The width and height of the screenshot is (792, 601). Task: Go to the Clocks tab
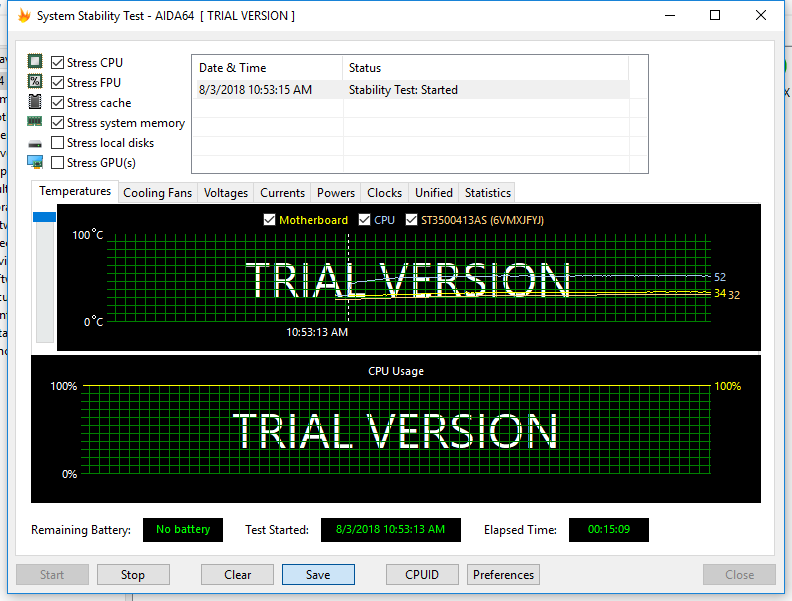[384, 193]
